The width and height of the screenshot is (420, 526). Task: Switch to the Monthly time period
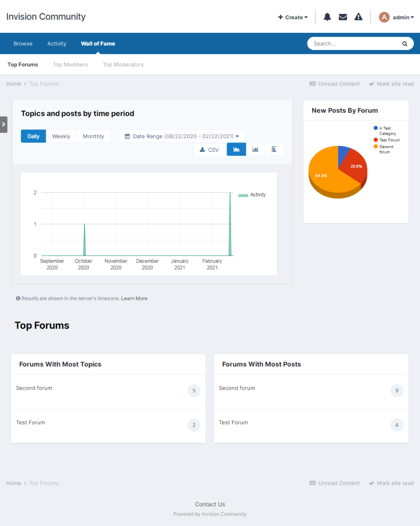pos(93,136)
